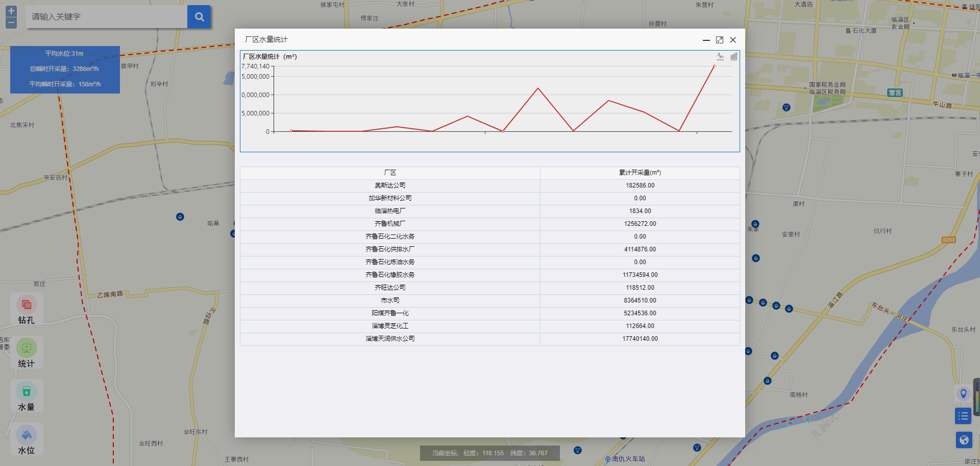Click the peak data point on chart
Viewport: 980px width, 466px height.
pos(714,66)
